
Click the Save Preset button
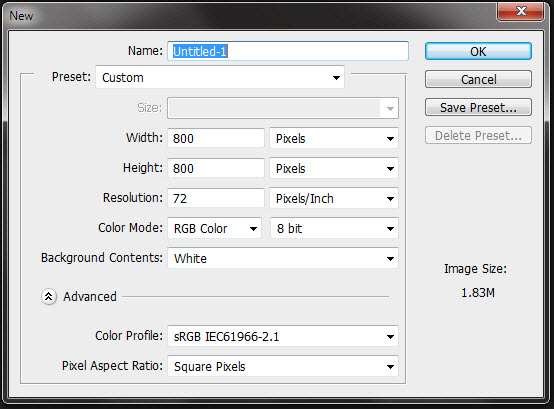478,107
